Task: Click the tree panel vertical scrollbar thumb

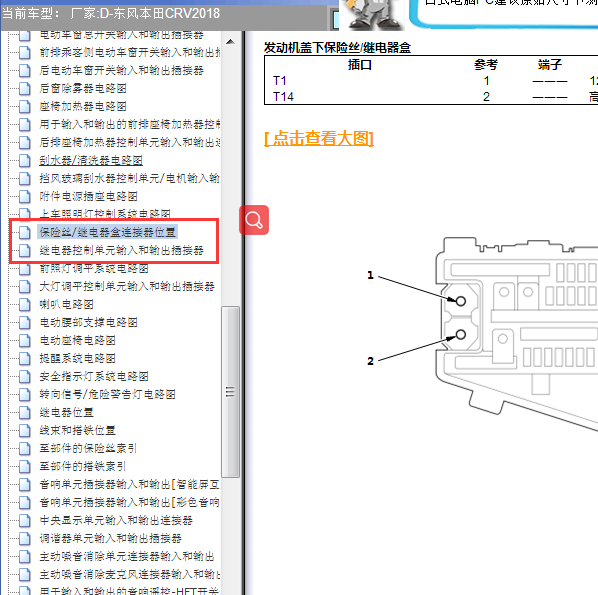Action: 230,392
